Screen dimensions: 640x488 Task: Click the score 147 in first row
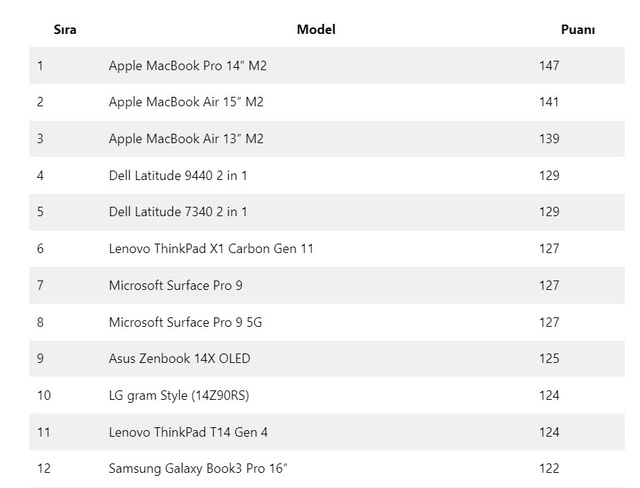click(549, 66)
